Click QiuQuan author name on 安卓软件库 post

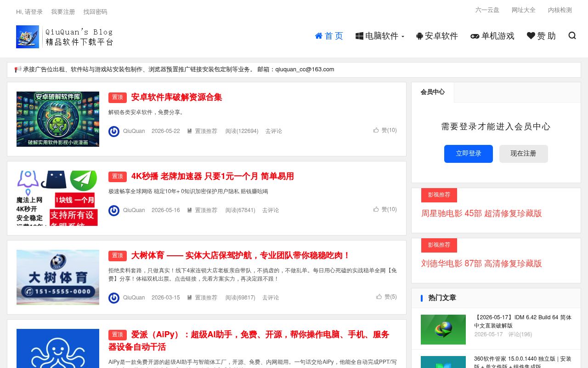[134, 131]
